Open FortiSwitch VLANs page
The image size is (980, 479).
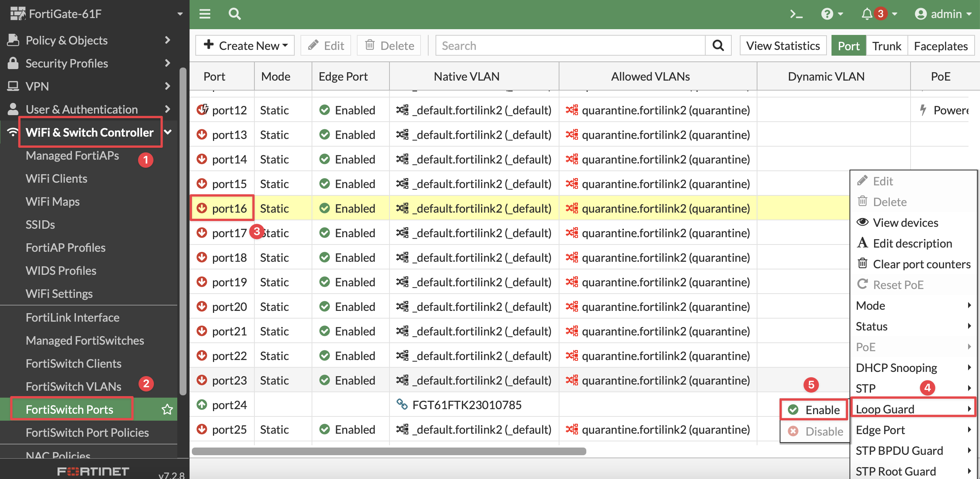(73, 387)
